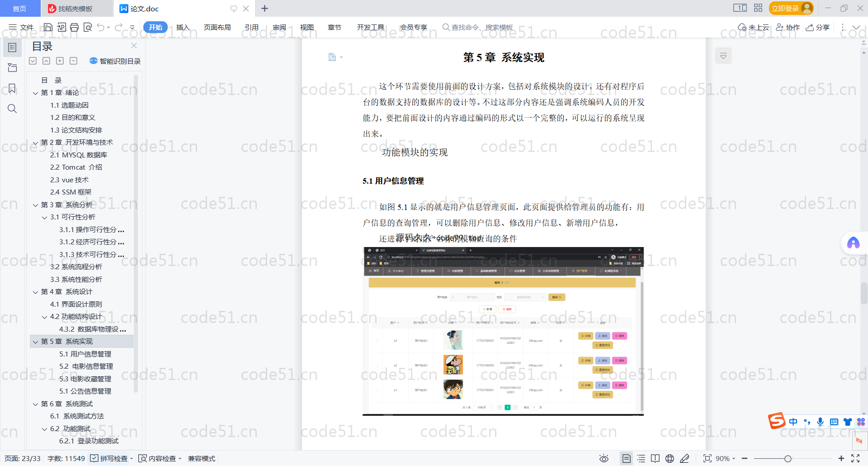Viewport: 868px width, 466px height.
Task: Collapse the 3.1 可行性分析 node
Action: click(44, 217)
